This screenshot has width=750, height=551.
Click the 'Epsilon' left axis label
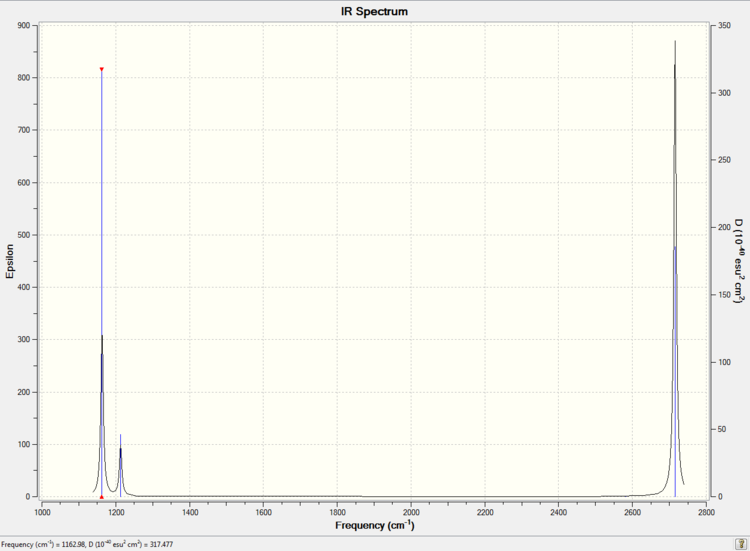tap(10, 261)
